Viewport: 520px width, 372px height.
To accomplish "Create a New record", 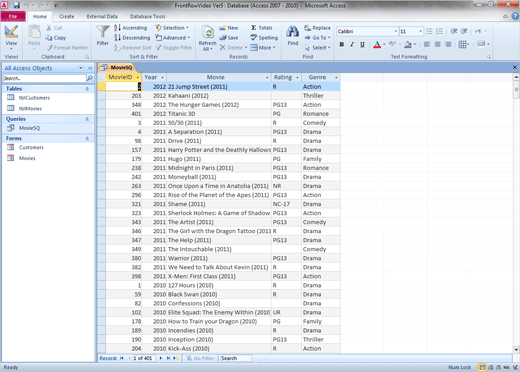I will (229, 28).
